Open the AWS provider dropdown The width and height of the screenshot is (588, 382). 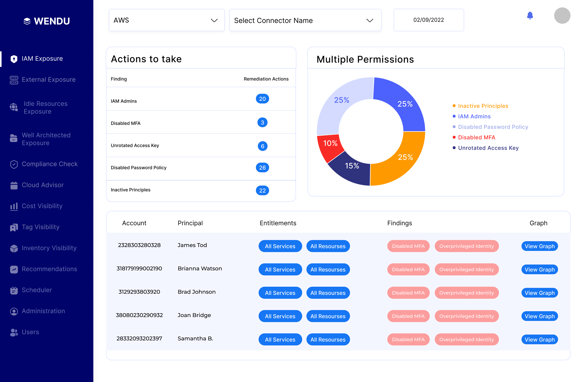[166, 20]
